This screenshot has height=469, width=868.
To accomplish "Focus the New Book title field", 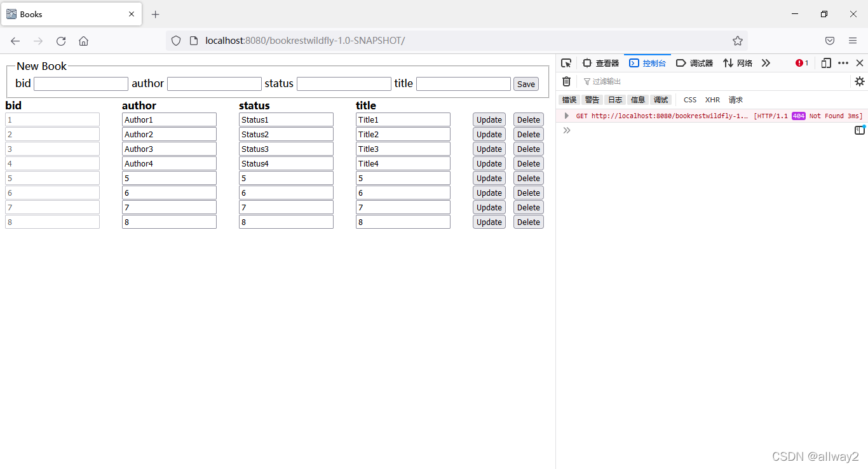I will (463, 84).
